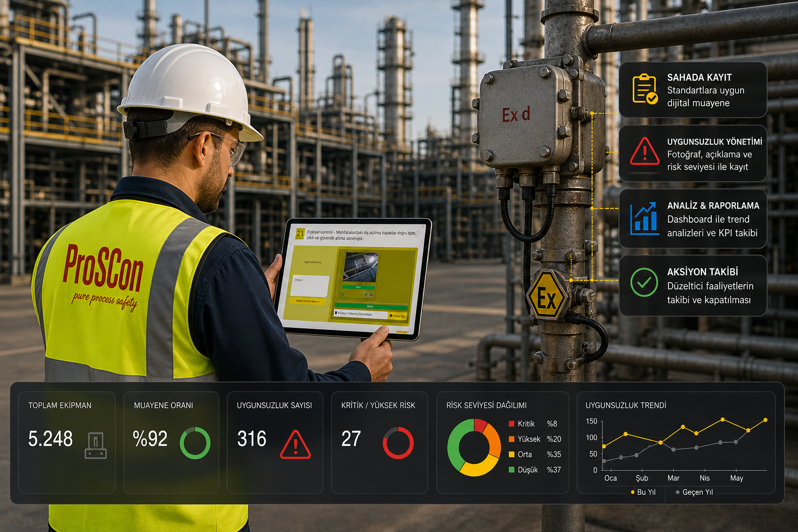Click the May month label on the trend chart
798x532 pixels.
(736, 478)
